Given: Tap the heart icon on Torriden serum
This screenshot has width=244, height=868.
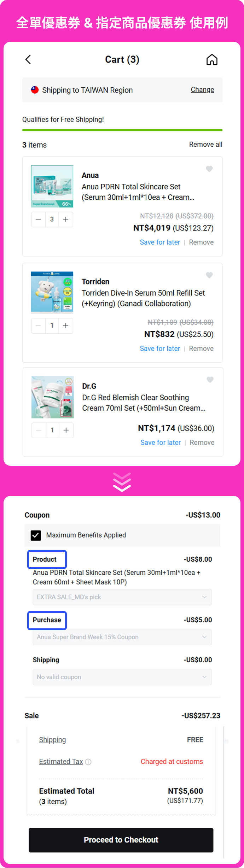Looking at the screenshot, I should pos(209,275).
